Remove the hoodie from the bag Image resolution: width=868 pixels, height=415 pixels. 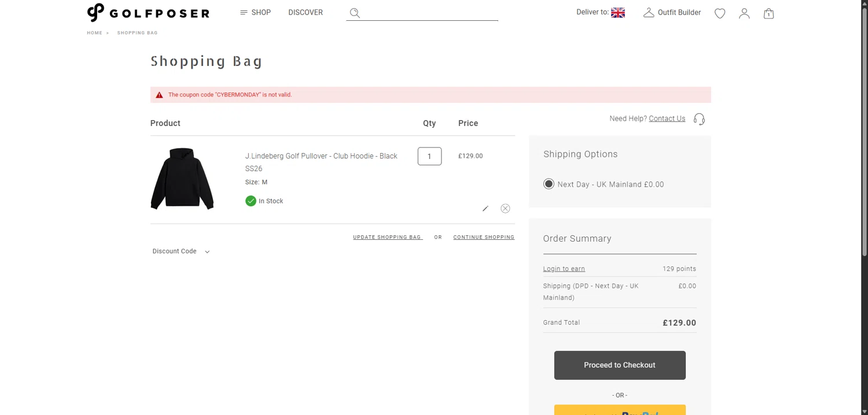point(505,209)
